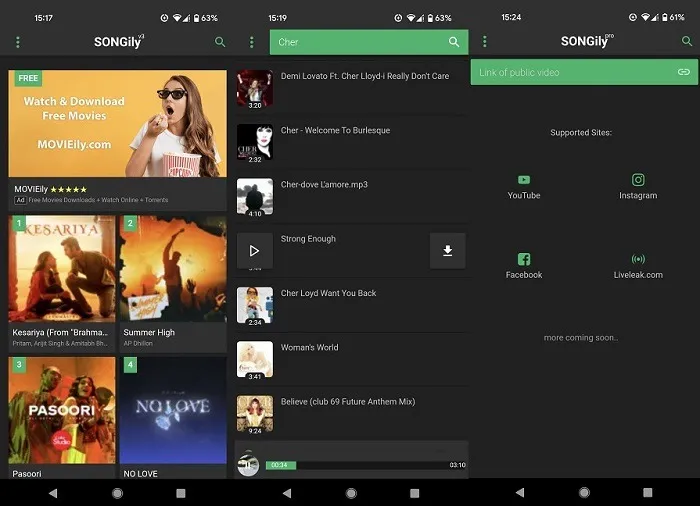The image size is (700, 506).
Task: Select the Liveleak.com broadcast icon
Action: tap(638, 259)
